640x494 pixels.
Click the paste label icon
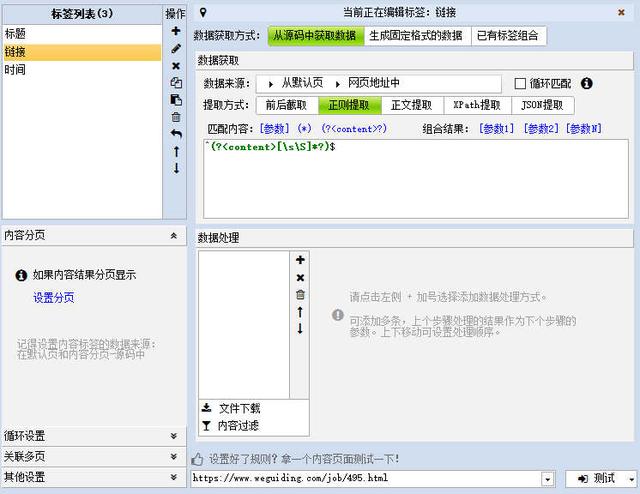176,100
